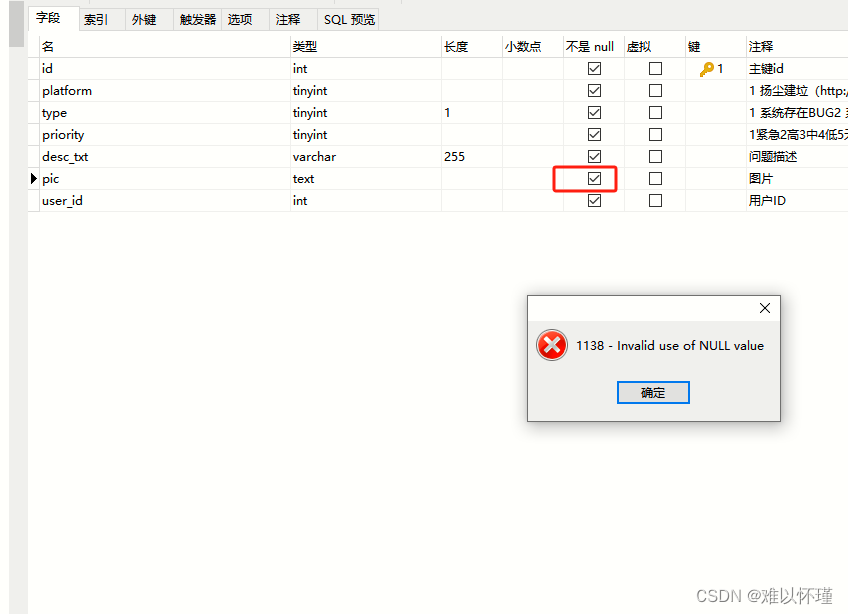This screenshot has height=614, width=848.
Task: Click the vertical scrollbar thumb at left edge
Action: coord(17,24)
